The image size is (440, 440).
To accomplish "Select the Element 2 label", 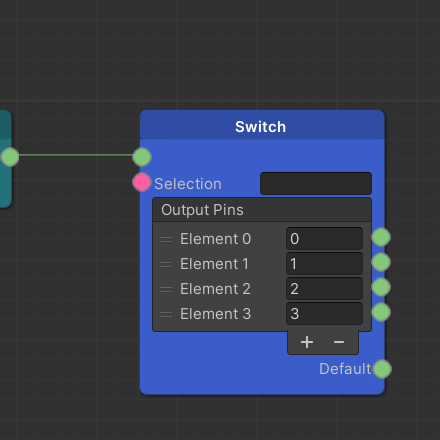I will pyautogui.click(x=215, y=289).
